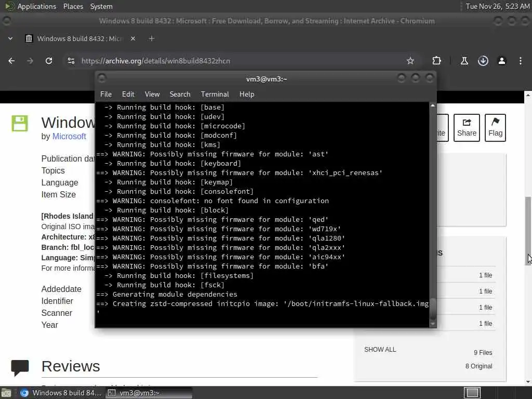Click the terminal scrollbar up arrow

tap(433, 106)
